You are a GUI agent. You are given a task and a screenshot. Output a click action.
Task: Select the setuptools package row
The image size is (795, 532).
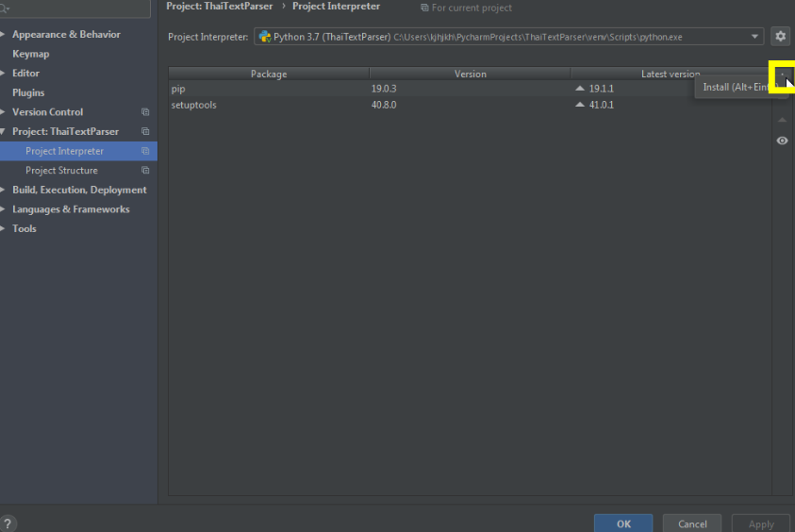click(470, 105)
